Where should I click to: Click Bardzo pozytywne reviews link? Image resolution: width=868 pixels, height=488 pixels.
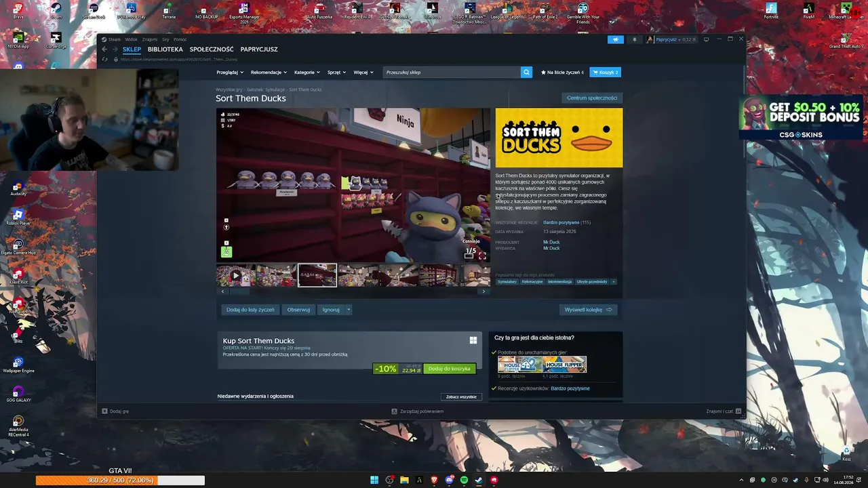click(x=561, y=222)
